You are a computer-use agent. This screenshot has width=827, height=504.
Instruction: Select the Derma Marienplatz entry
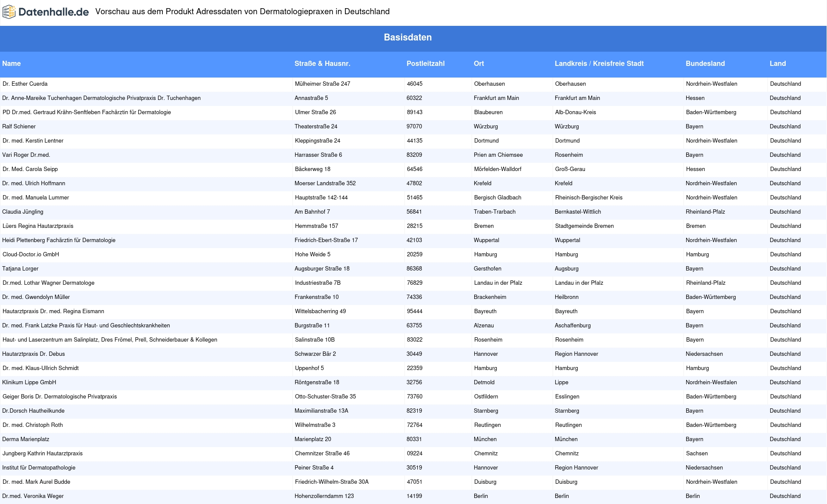(x=25, y=439)
